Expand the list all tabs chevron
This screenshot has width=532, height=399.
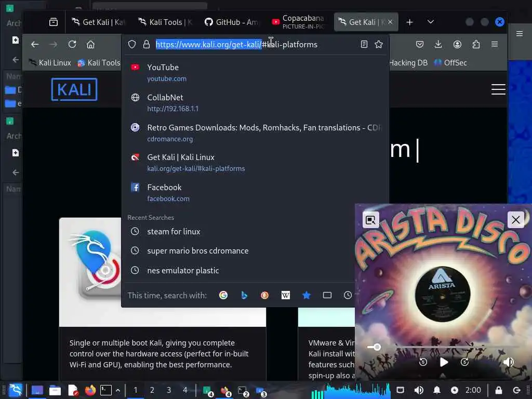431,22
